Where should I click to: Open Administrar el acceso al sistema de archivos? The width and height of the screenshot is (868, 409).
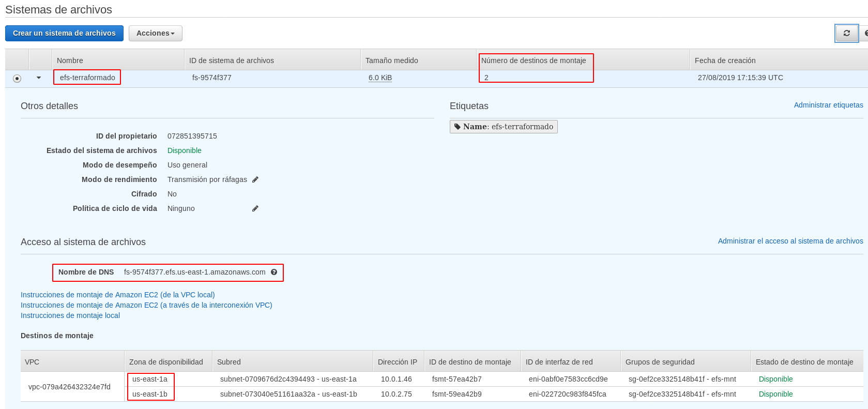tap(790, 241)
